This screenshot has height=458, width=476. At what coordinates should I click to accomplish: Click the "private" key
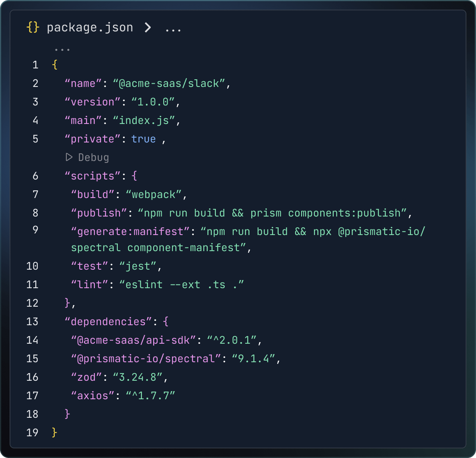92,139
